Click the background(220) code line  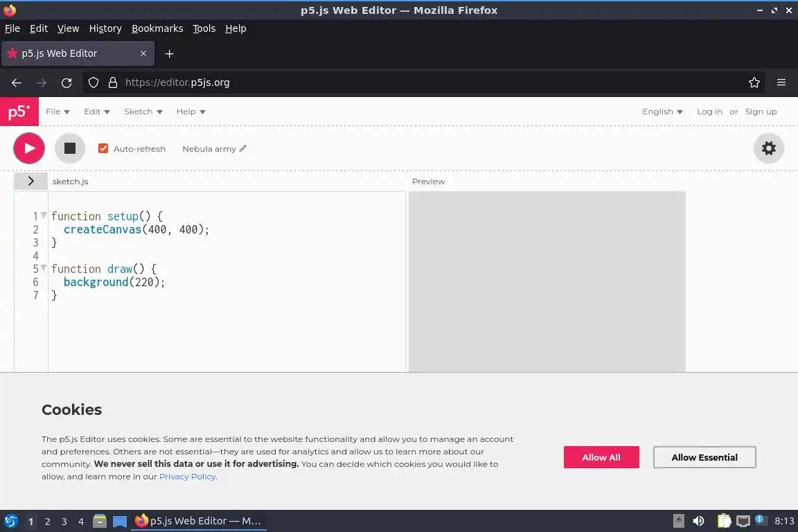tap(114, 282)
